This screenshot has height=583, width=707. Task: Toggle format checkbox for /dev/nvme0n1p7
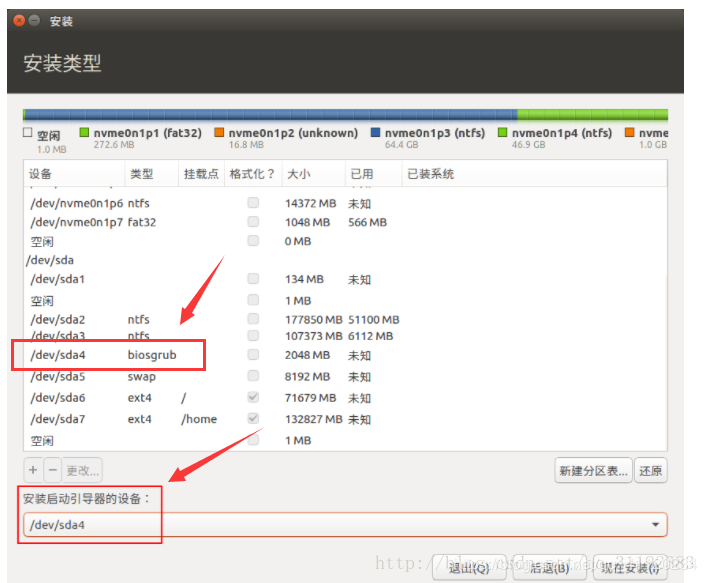click(x=253, y=221)
